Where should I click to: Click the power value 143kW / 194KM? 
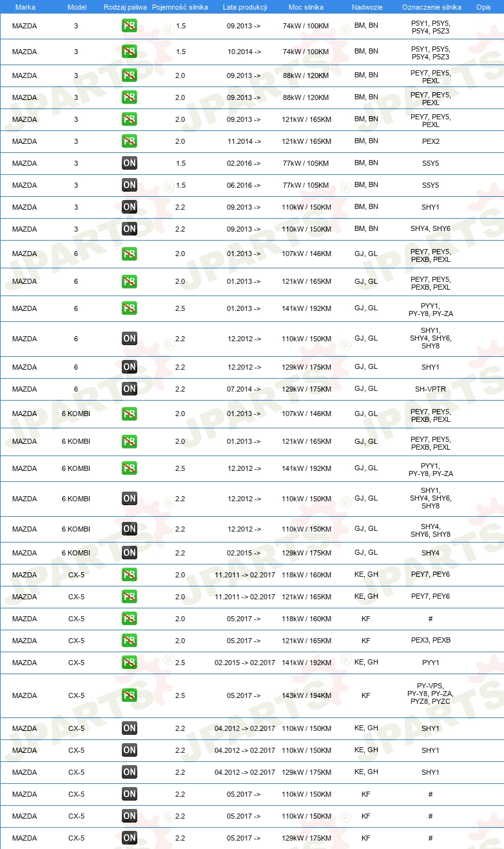[x=307, y=695]
